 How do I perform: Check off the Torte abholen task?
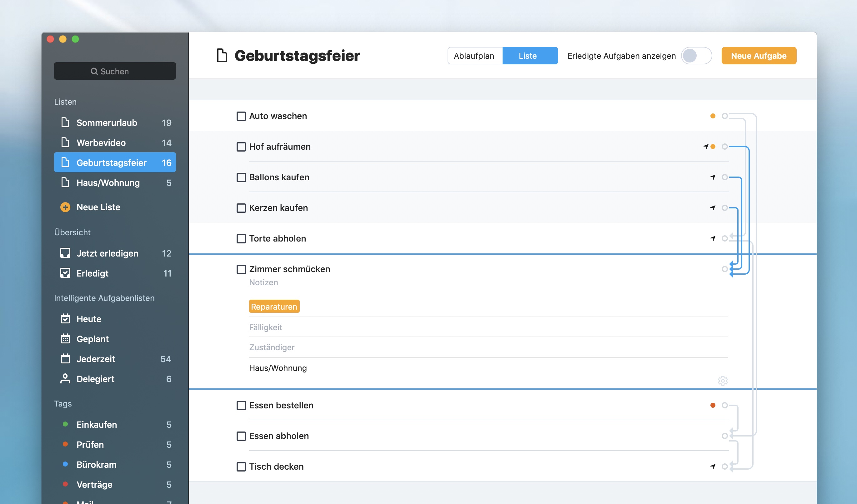[241, 239]
